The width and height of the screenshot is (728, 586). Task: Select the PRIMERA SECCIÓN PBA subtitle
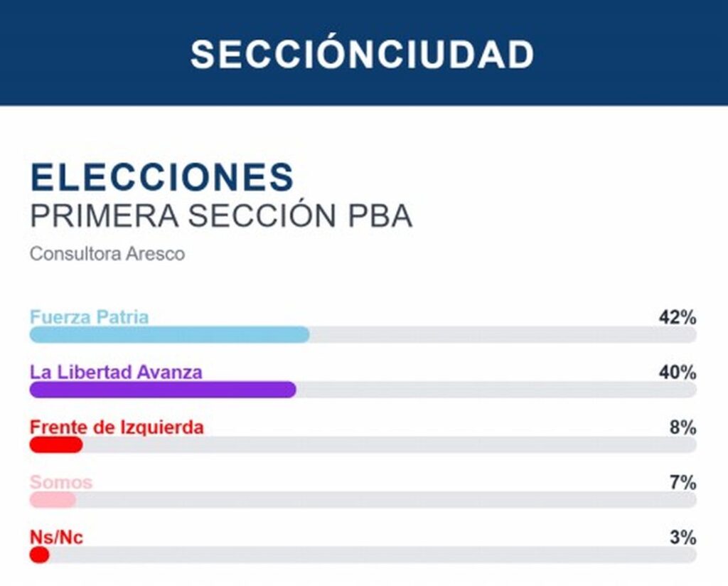(221, 215)
